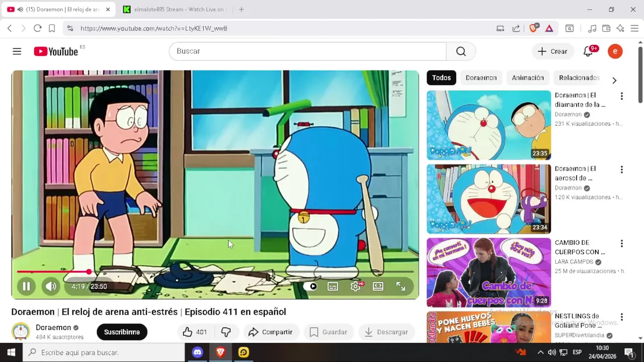Bookmark this page icon
This screenshot has width=644, height=362.
tap(51, 28)
